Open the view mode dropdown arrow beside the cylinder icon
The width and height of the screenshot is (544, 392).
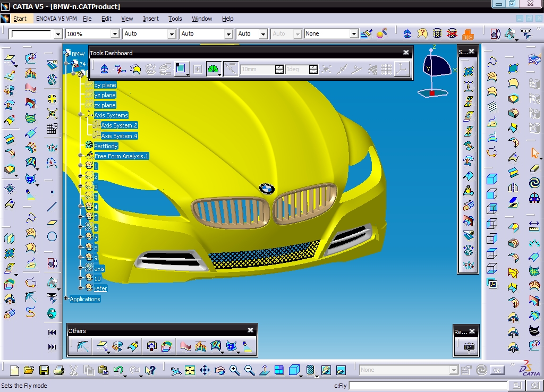[x=317, y=376]
